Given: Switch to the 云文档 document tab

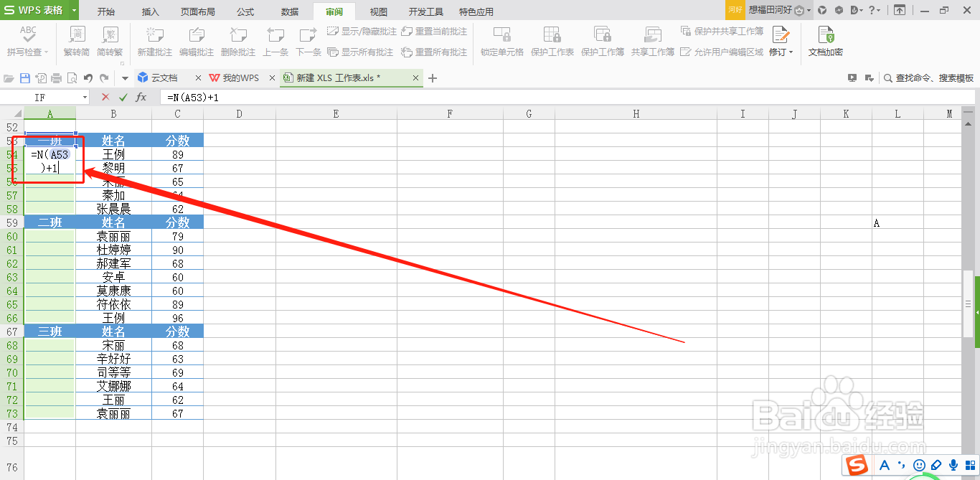Looking at the screenshot, I should [x=165, y=77].
